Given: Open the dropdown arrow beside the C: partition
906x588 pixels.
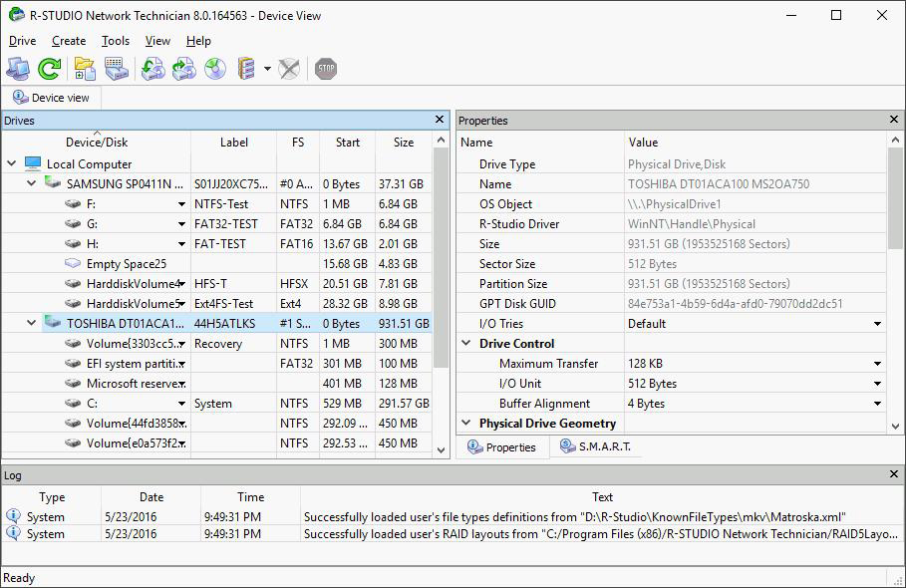Looking at the screenshot, I should (x=181, y=404).
